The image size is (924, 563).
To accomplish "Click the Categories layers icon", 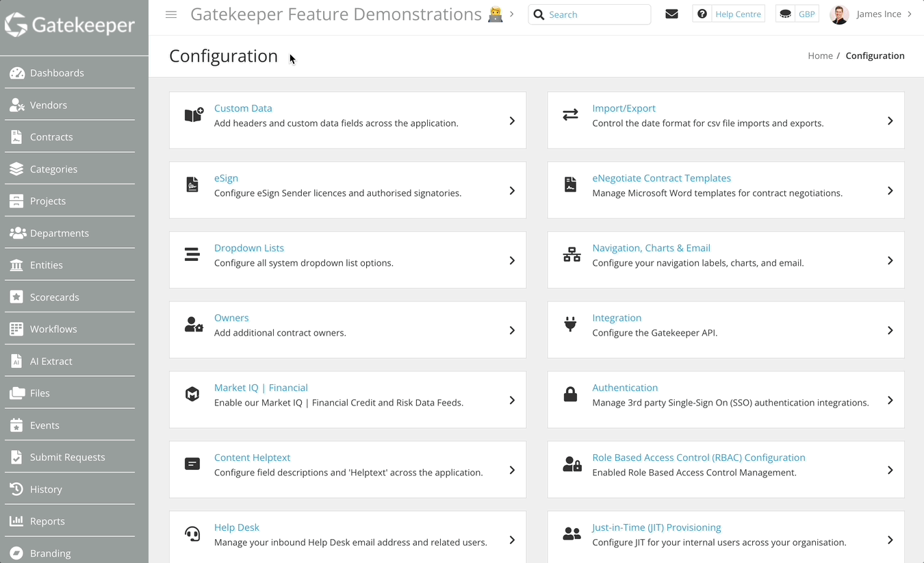I will (x=16, y=169).
